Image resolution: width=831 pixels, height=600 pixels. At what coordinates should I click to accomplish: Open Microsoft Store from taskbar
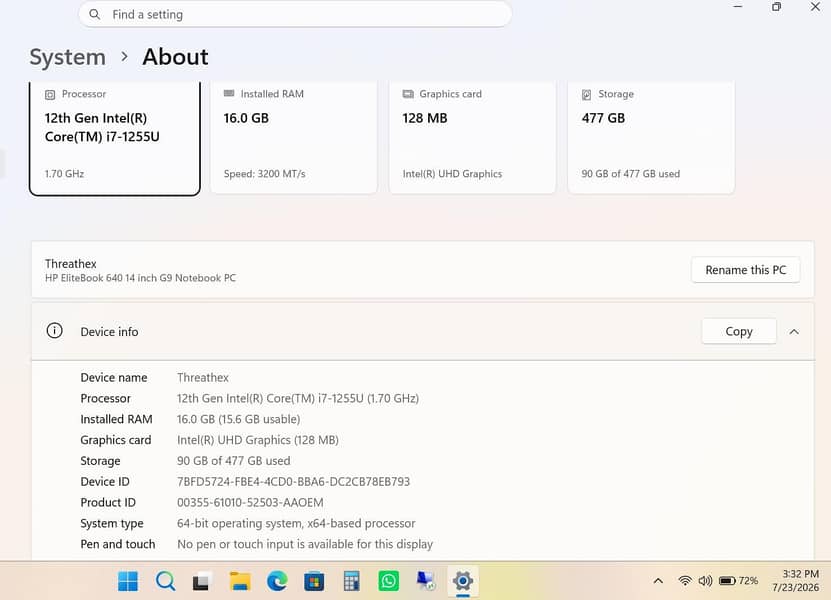[x=314, y=581]
